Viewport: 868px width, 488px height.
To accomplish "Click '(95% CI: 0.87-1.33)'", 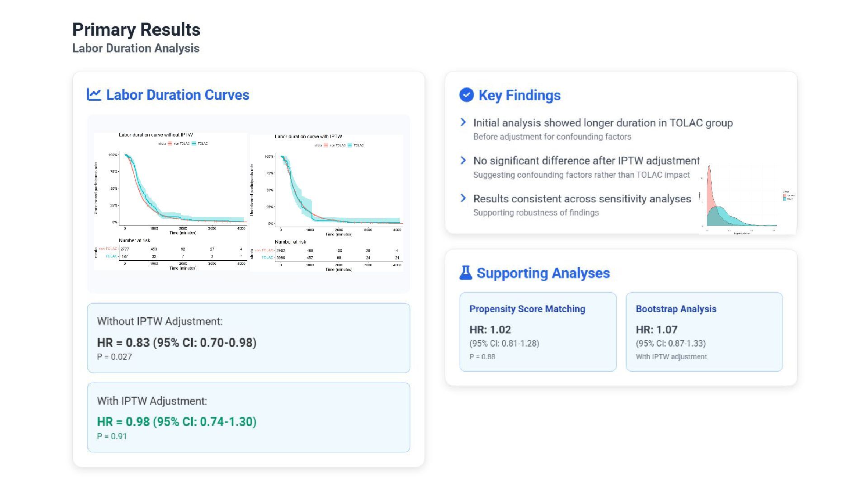I will pos(670,343).
